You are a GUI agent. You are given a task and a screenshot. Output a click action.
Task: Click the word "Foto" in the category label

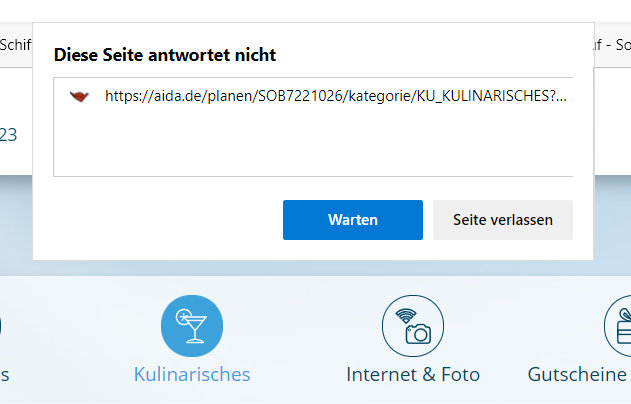(459, 375)
